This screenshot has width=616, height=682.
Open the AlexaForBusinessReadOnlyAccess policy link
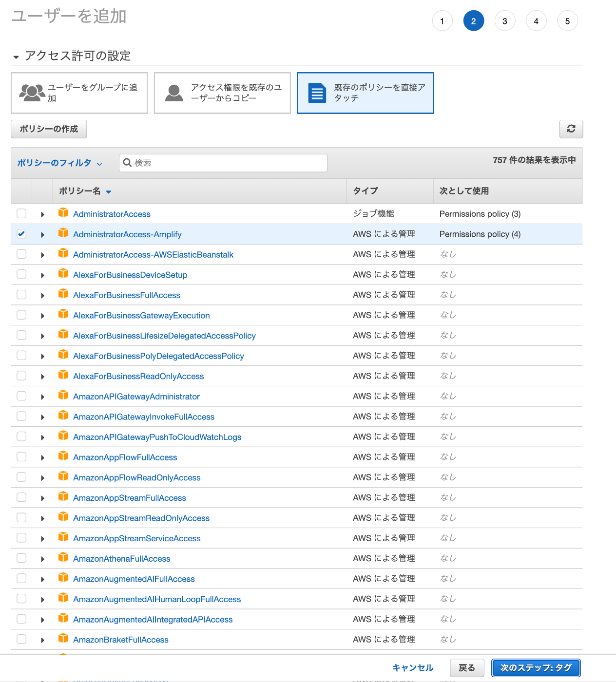tap(138, 376)
